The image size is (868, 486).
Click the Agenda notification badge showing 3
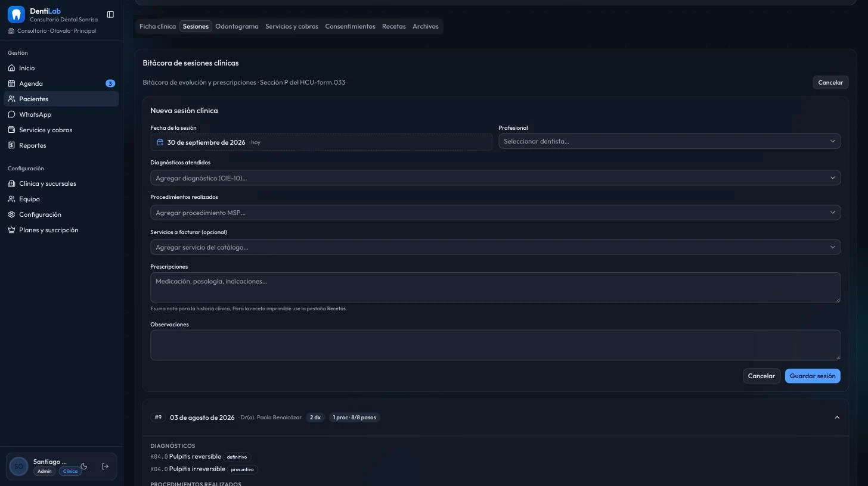coord(110,83)
